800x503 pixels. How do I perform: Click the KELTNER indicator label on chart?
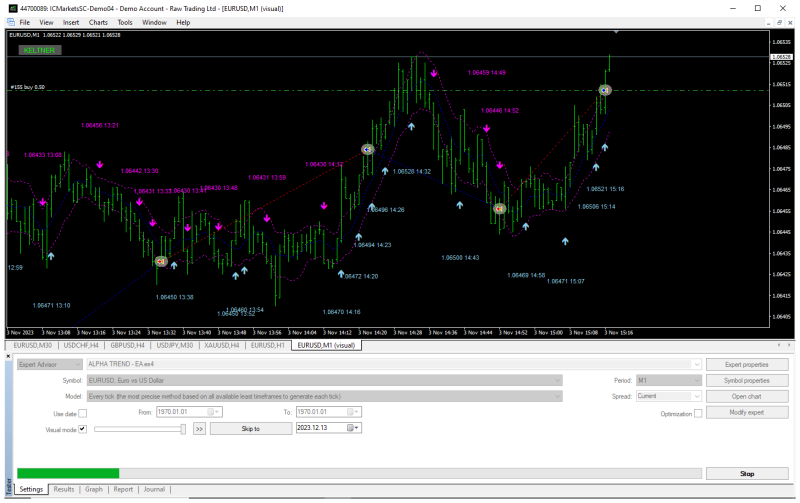[40, 50]
